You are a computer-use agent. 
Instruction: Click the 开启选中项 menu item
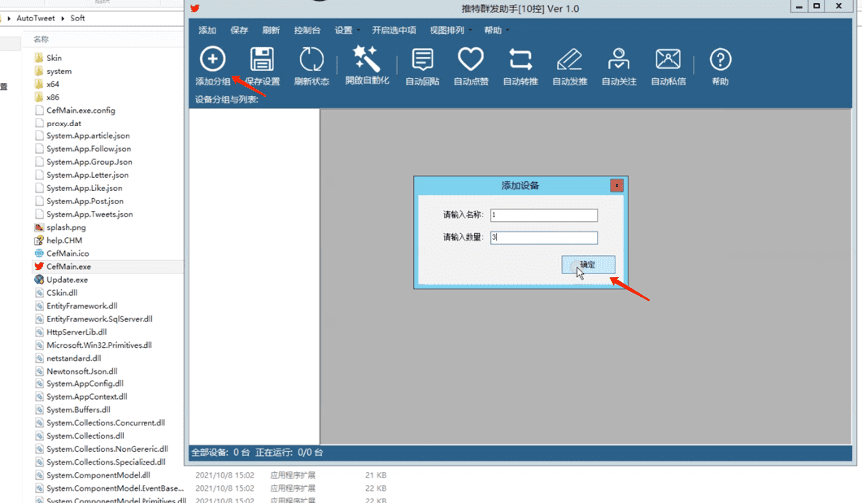pyautogui.click(x=394, y=30)
